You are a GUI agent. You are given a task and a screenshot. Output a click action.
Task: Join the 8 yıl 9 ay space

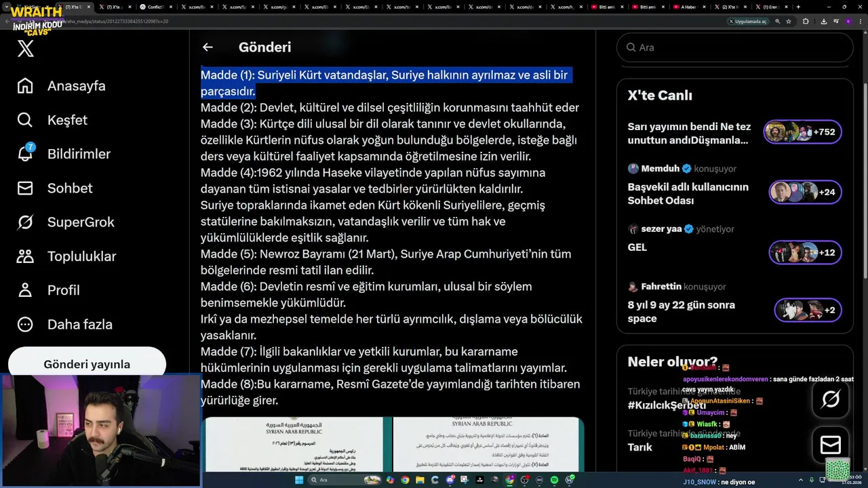point(681,311)
